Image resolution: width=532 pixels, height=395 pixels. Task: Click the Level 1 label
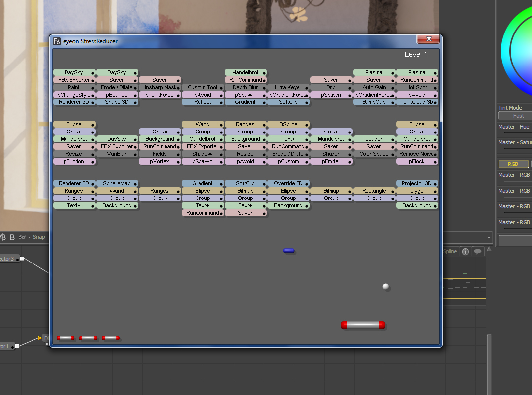coord(416,54)
